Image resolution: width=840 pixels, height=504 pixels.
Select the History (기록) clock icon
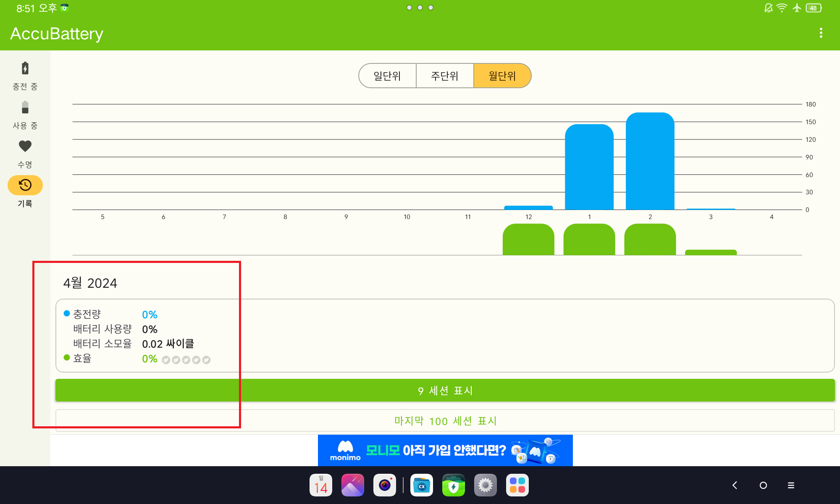pyautogui.click(x=25, y=185)
